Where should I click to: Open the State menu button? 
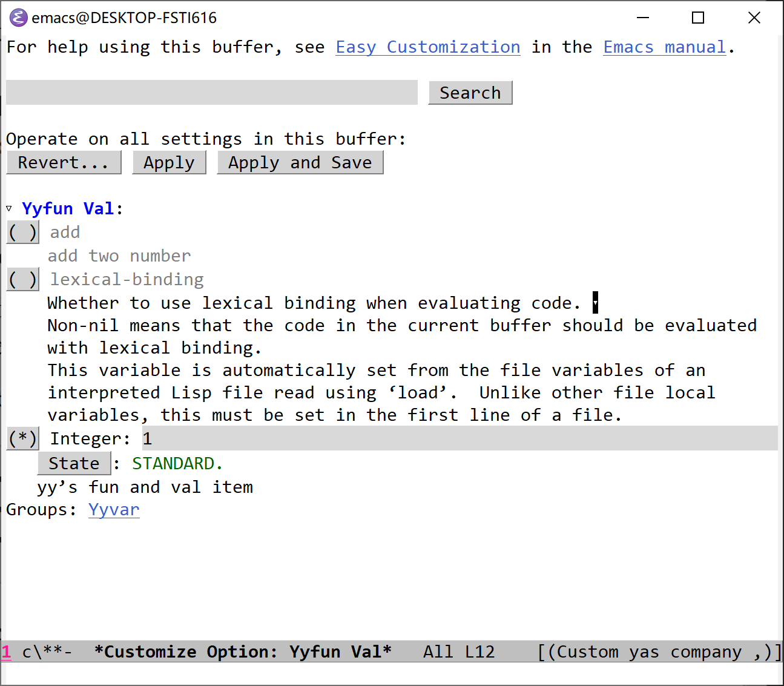coord(74,464)
